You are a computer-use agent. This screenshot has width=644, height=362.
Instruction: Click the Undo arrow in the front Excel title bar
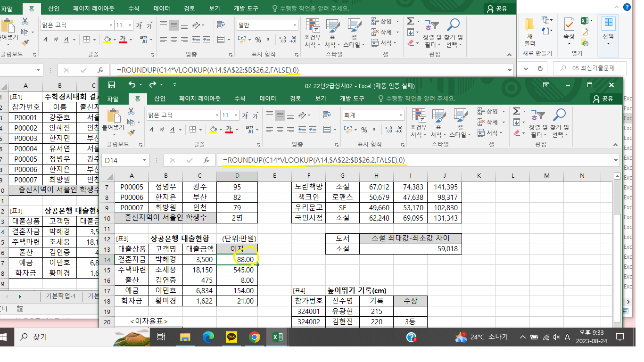pyautogui.click(x=132, y=85)
